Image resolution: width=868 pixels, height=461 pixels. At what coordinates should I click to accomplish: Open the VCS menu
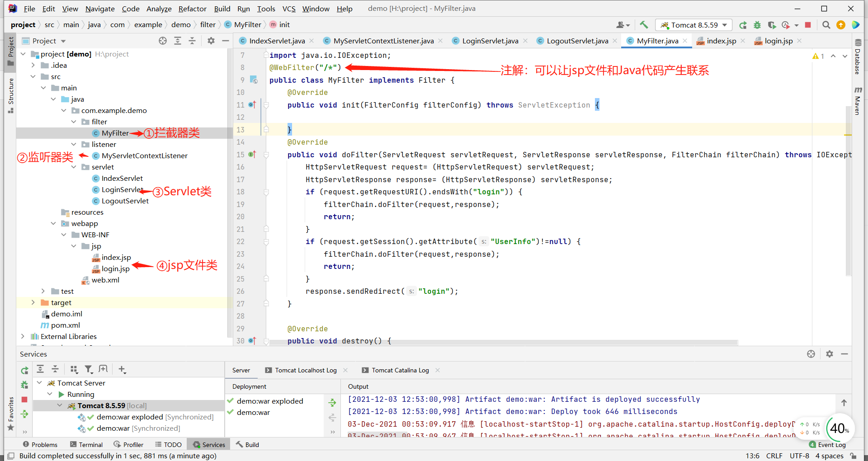tap(289, 9)
